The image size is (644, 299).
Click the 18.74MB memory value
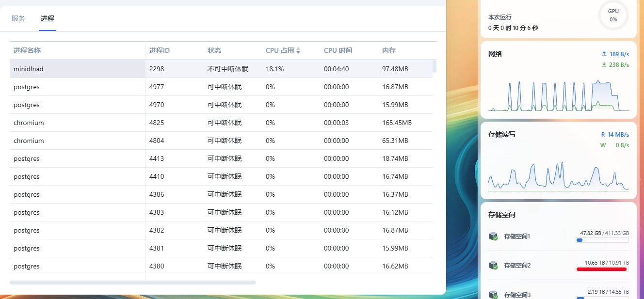pyautogui.click(x=395, y=158)
